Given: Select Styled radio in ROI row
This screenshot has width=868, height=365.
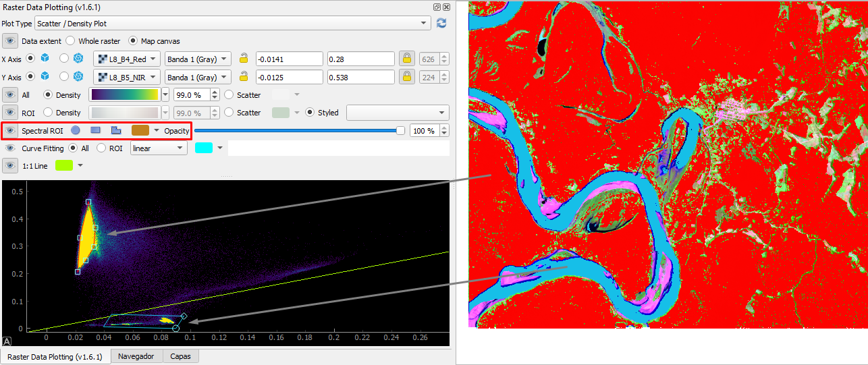Looking at the screenshot, I should point(310,113).
